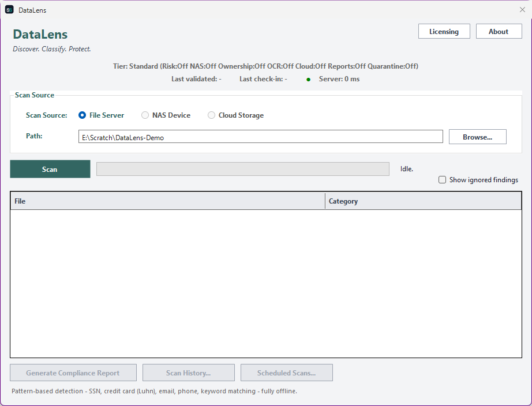Screen dimensions: 532x406
Task: Open Scan History
Action: pyautogui.click(x=188, y=373)
